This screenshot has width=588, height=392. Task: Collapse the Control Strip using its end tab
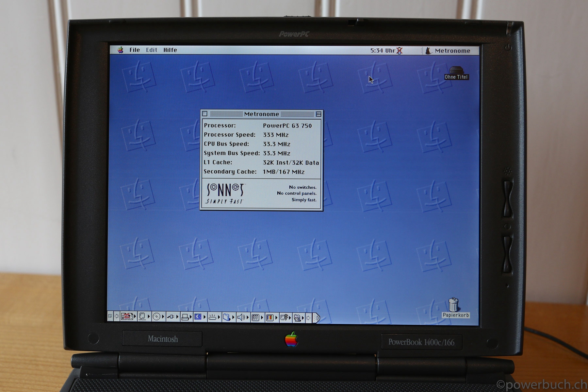coord(316,318)
